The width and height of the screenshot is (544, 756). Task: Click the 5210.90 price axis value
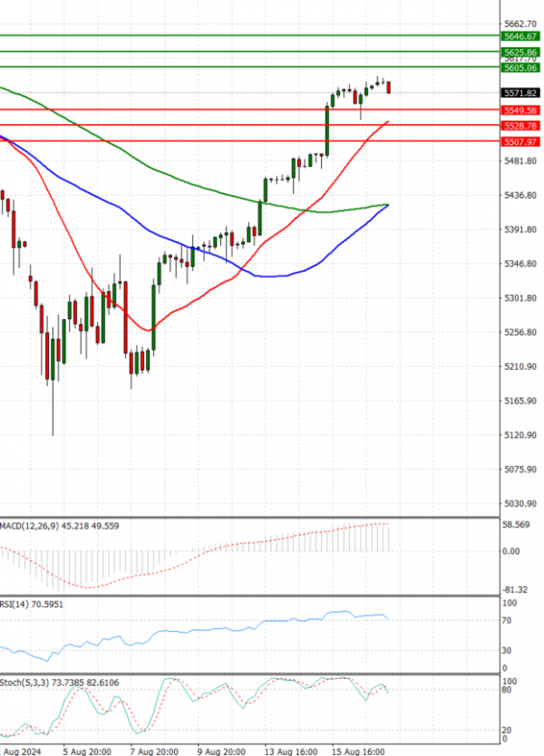[x=520, y=366]
